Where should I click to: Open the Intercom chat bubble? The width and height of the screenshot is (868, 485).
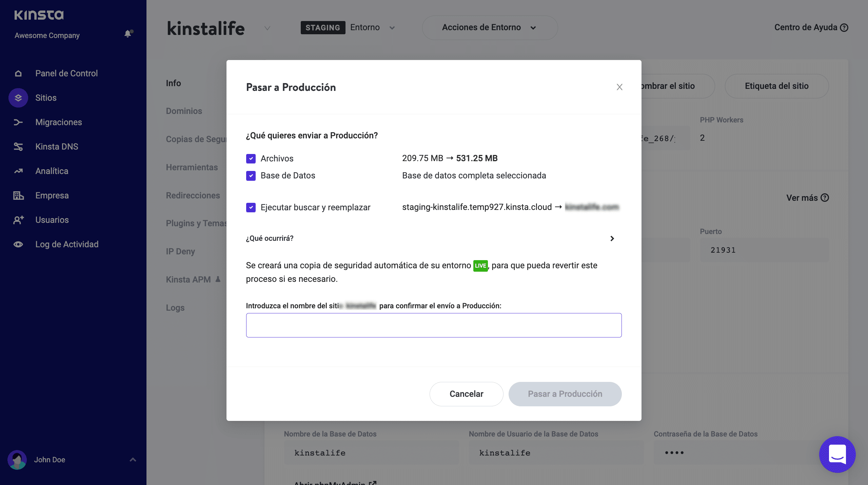tap(837, 454)
